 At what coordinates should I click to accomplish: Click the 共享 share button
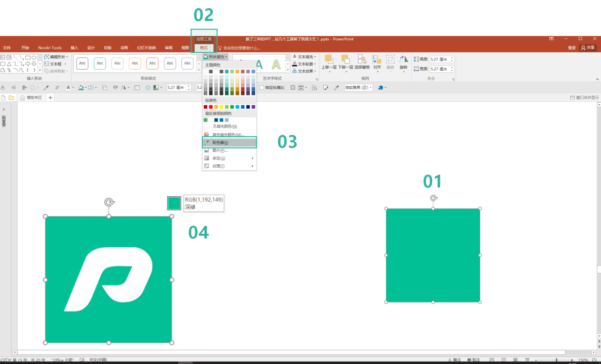588,47
